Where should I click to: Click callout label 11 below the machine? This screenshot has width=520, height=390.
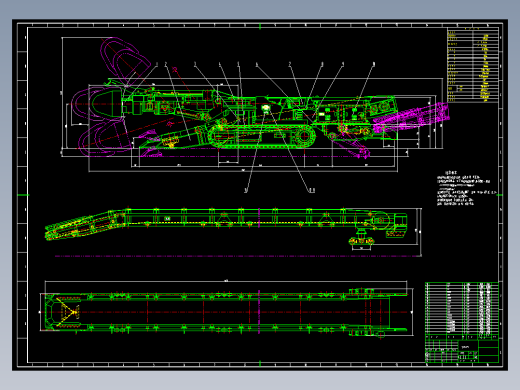click(312, 190)
